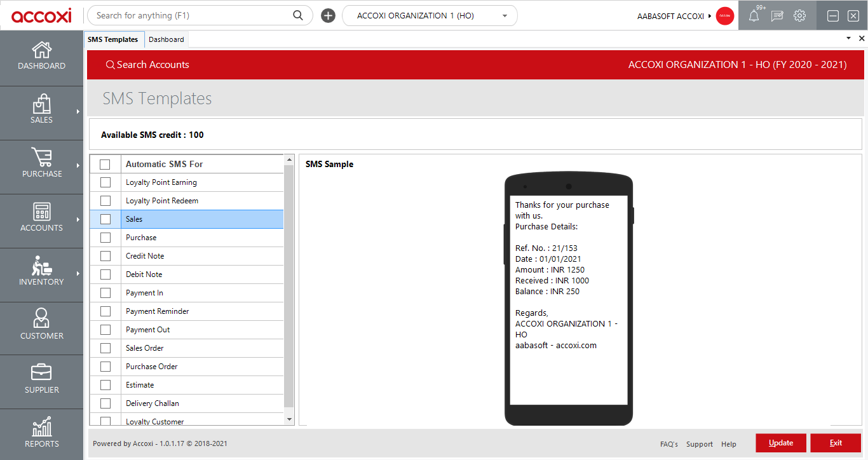868x460 pixels.
Task: Select the Purchase Order row
Action: pyautogui.click(x=187, y=367)
